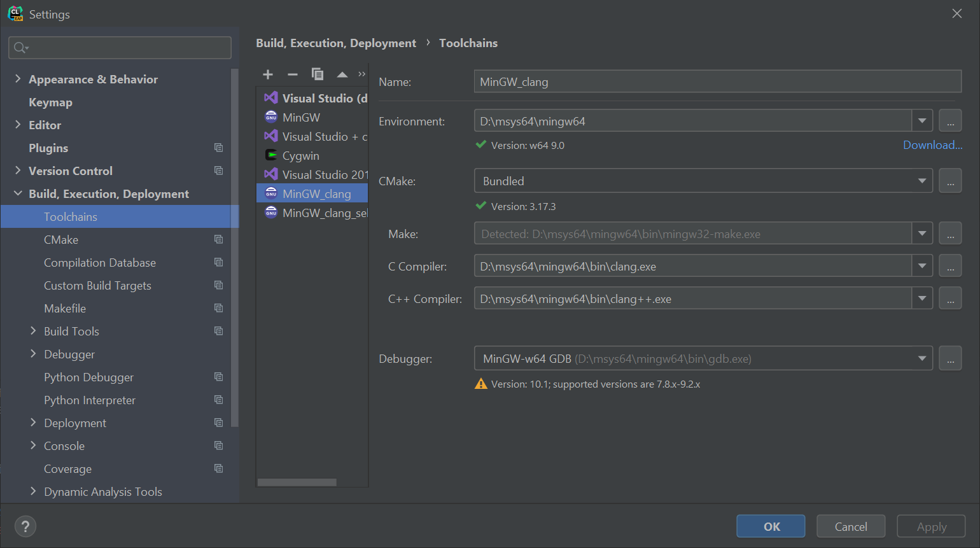Open the help icon at the bottom left
The width and height of the screenshot is (980, 548).
[x=25, y=526]
